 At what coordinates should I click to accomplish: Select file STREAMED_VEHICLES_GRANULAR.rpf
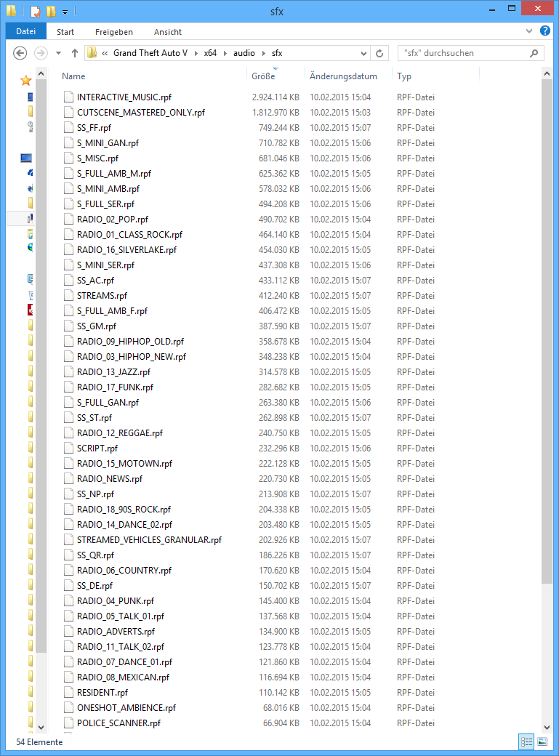(x=149, y=540)
